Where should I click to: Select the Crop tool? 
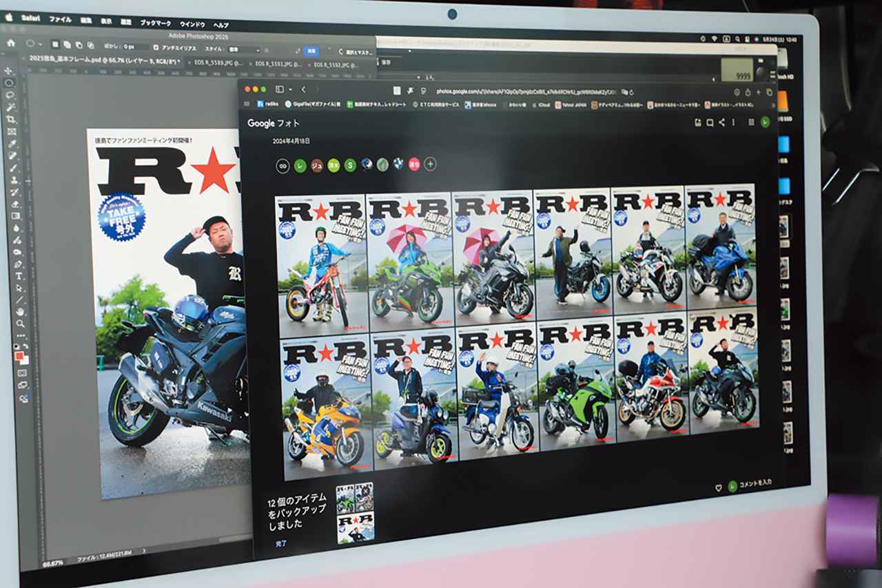12,118
